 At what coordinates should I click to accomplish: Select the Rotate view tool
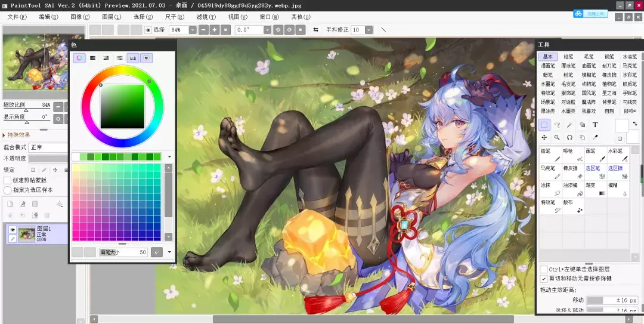(x=569, y=137)
